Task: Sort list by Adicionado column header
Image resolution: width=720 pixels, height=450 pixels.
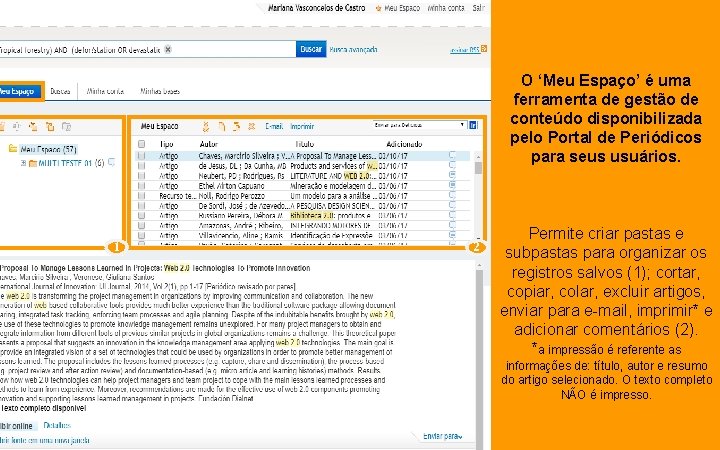Action: (x=404, y=144)
